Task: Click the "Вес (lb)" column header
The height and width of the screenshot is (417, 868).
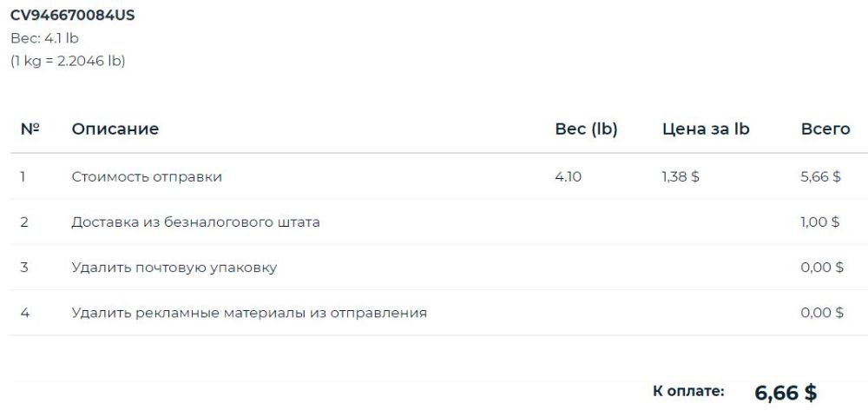Action: pyautogui.click(x=586, y=129)
